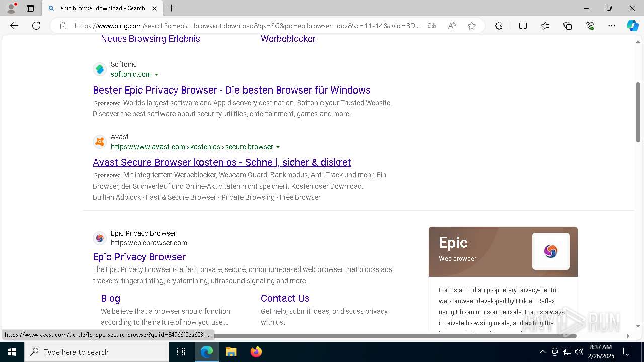Image resolution: width=644 pixels, height=362 pixels.
Task: Click the horizontal scroll right arrow
Action: (628, 336)
